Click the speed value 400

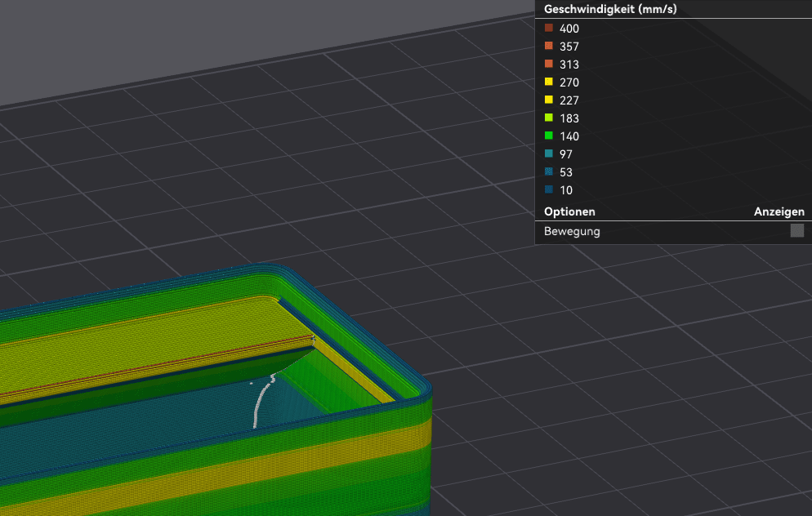coord(569,29)
